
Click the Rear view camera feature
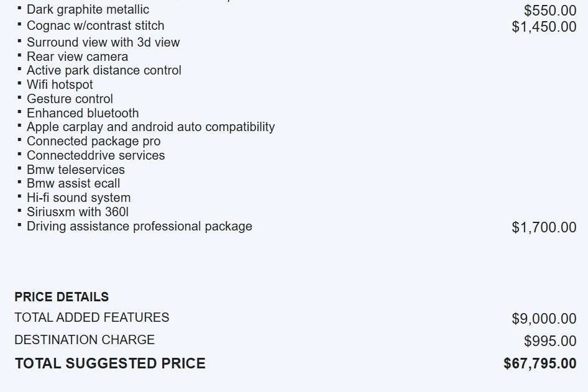click(77, 57)
